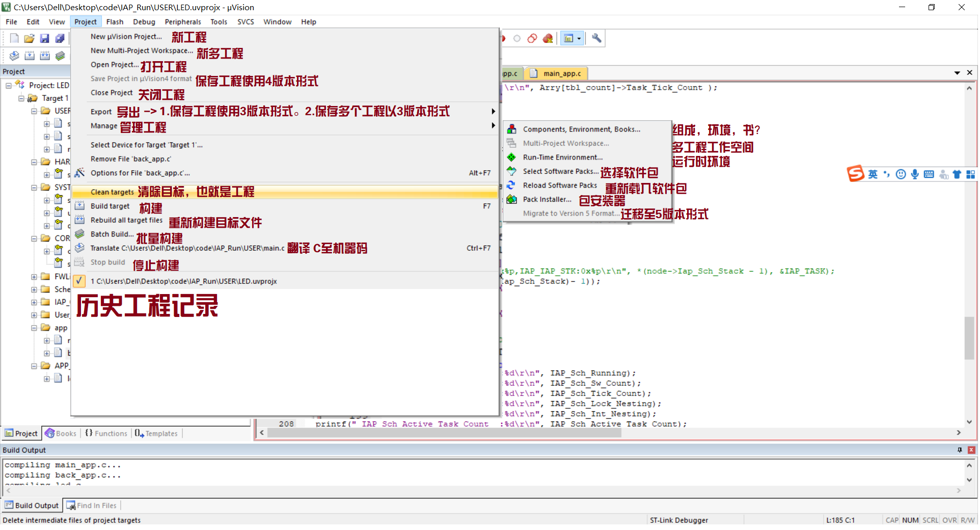This screenshot has width=980, height=530.
Task: Collapse the SYST folder node
Action: (34, 187)
